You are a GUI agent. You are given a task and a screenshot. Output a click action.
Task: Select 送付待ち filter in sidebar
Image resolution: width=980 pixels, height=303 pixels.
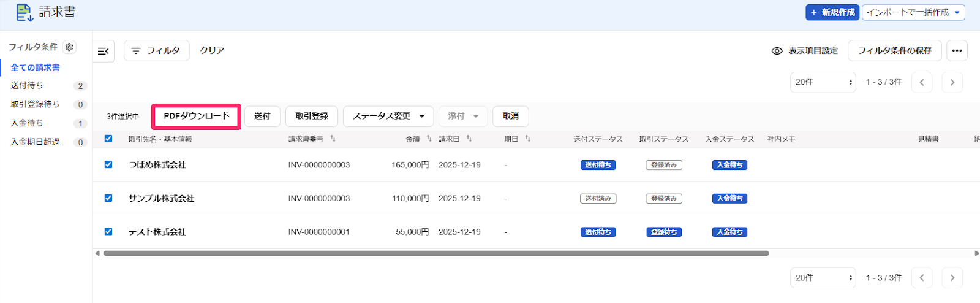click(27, 86)
